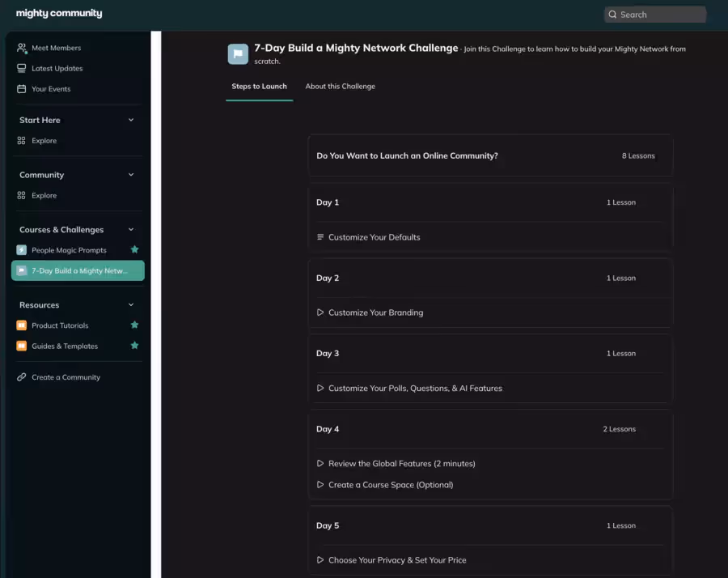Open Explore under the Start Here section
The height and width of the screenshot is (578, 728).
(44, 140)
